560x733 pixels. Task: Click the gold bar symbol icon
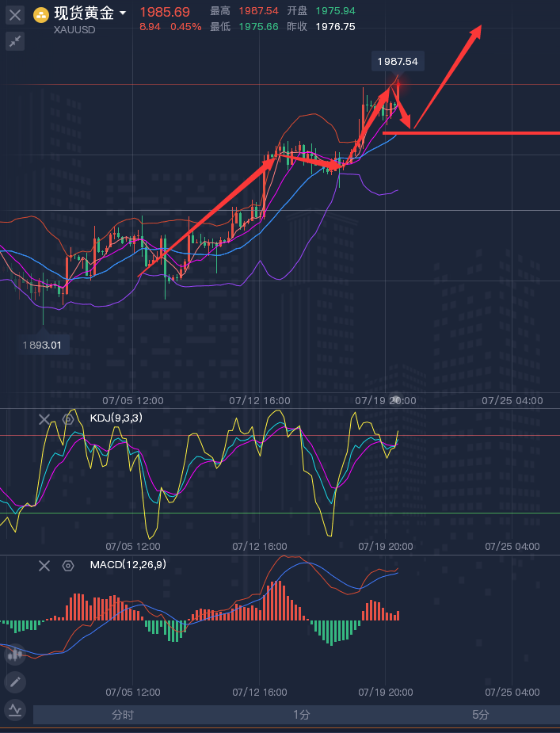[40, 14]
